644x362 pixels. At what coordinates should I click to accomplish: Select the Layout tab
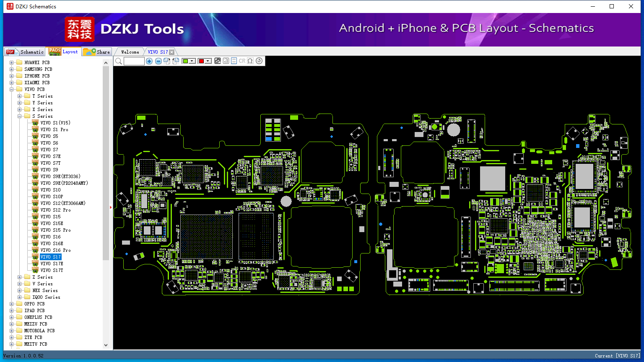coord(63,52)
